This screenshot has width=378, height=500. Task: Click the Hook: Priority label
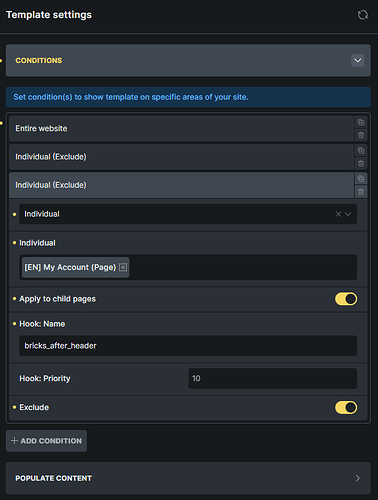[x=45, y=378]
